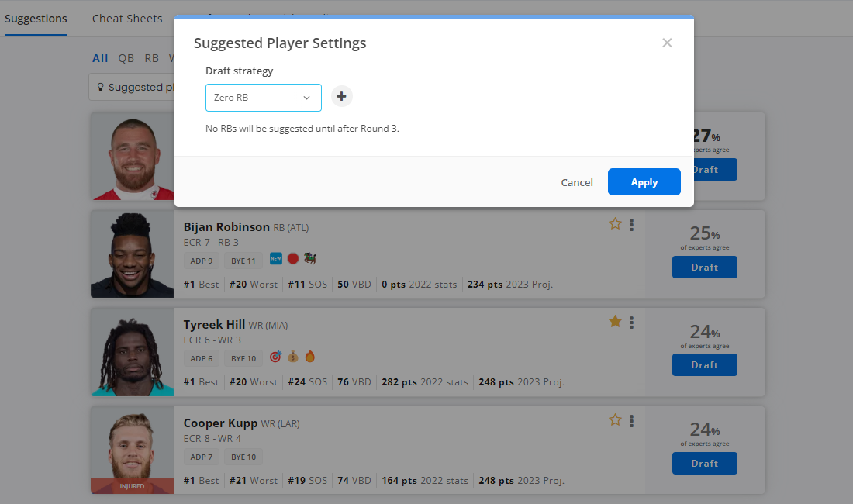Image resolution: width=853 pixels, height=504 pixels.
Task: Click the money bag icon next to Tyreek Hill
Action: coord(292,356)
